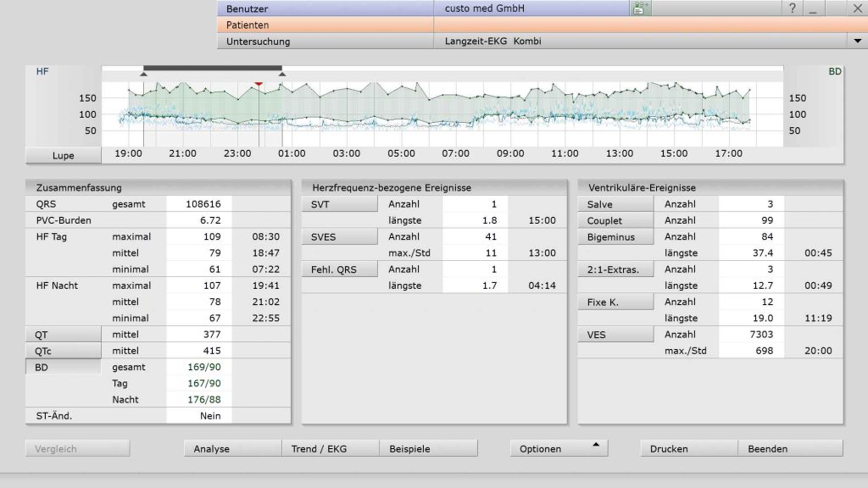Select the Patienten menu row

325,25
